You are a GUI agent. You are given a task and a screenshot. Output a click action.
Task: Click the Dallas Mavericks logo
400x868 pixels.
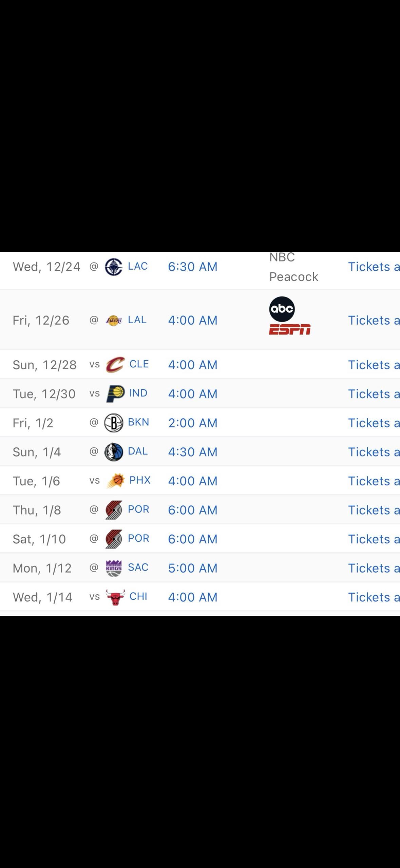pyautogui.click(x=114, y=452)
